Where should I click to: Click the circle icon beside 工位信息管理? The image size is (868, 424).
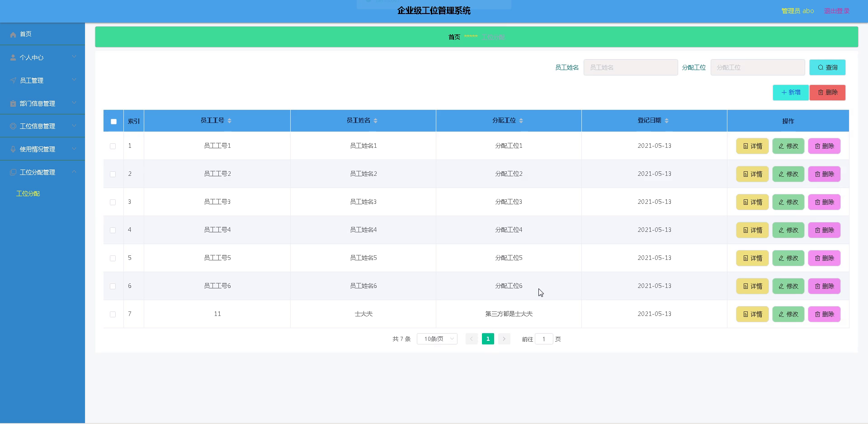click(13, 126)
